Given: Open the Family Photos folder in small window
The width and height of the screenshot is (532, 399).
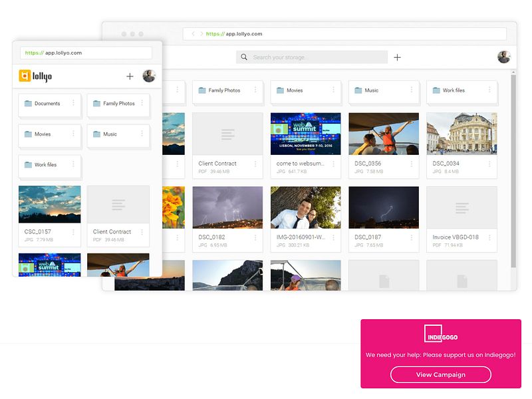Looking at the screenshot, I should tap(118, 106).
